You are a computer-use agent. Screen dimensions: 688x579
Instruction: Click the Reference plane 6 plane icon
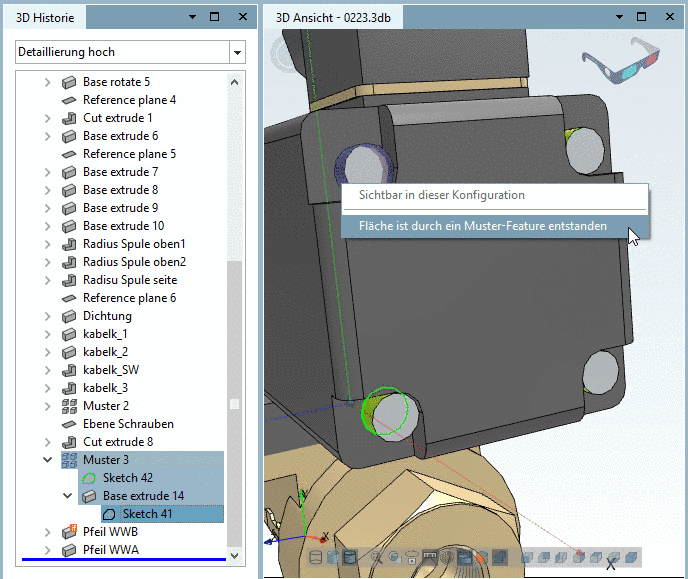pos(69,298)
